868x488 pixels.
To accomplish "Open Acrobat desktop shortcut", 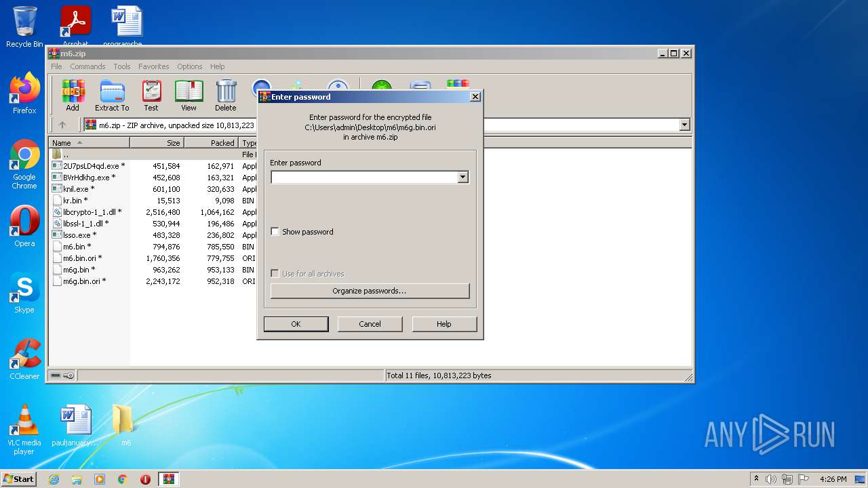I will tap(75, 27).
